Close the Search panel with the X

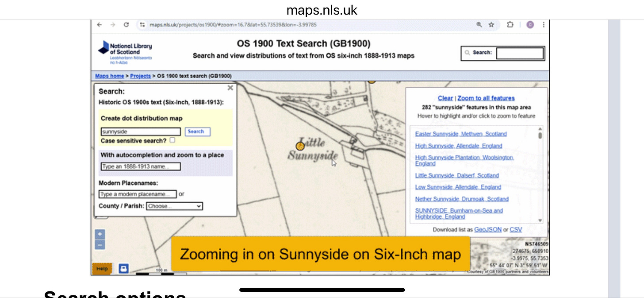(230, 88)
